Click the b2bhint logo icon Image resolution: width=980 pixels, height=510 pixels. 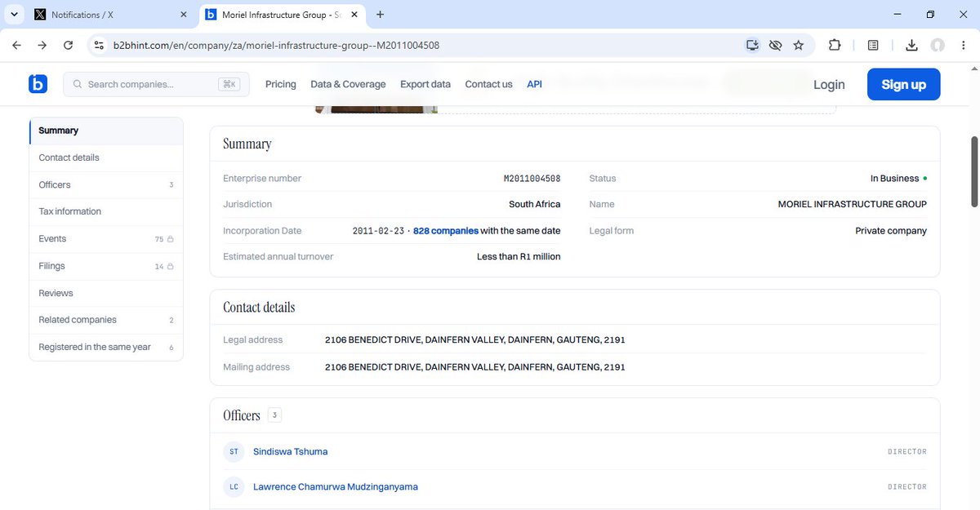(x=38, y=84)
